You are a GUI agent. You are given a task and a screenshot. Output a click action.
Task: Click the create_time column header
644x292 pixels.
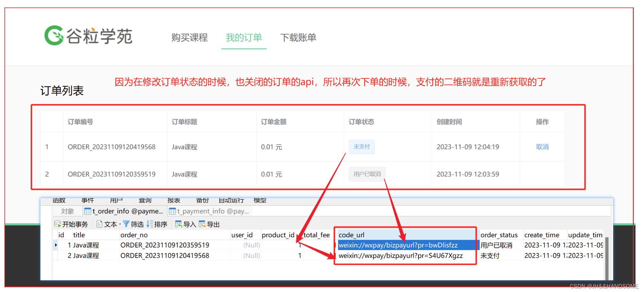click(542, 235)
